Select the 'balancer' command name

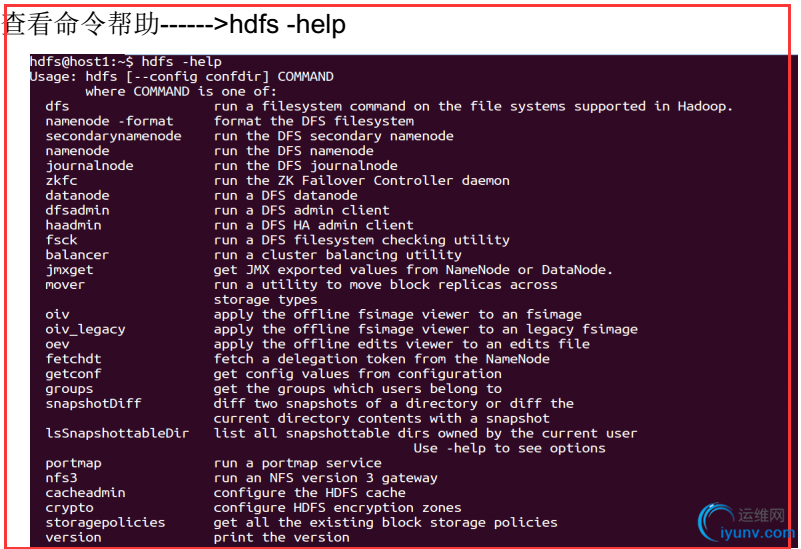[x=77, y=255]
